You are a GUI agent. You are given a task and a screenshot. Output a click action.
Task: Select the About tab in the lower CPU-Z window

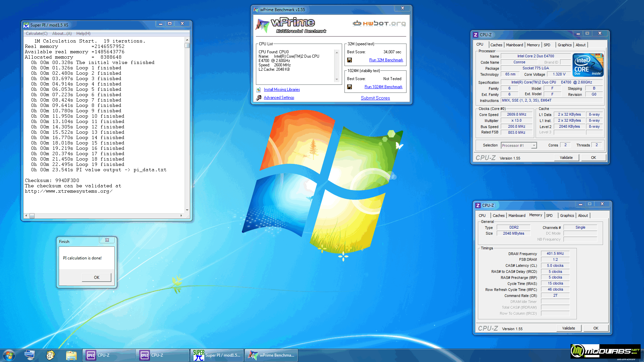coord(583,216)
